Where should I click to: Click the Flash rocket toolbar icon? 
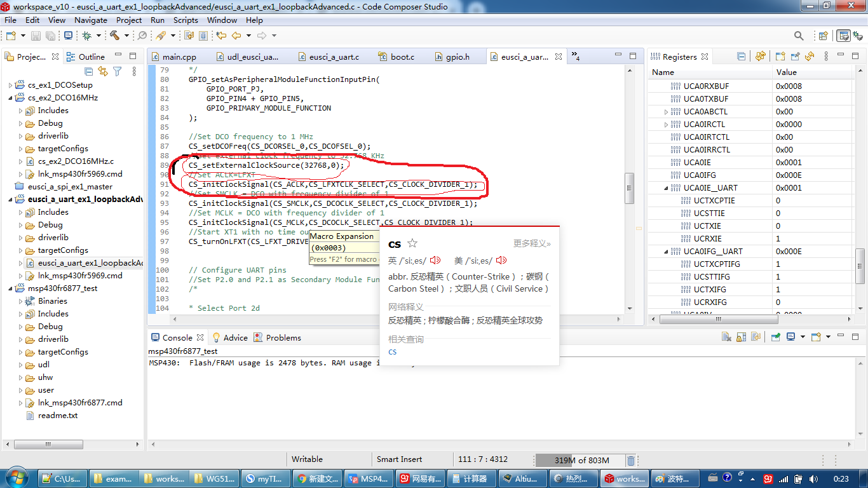click(x=160, y=36)
